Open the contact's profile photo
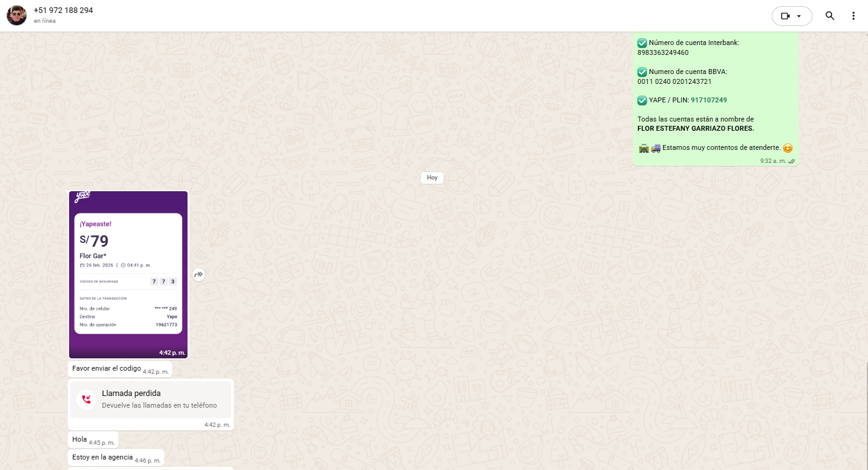868x470 pixels. (17, 15)
